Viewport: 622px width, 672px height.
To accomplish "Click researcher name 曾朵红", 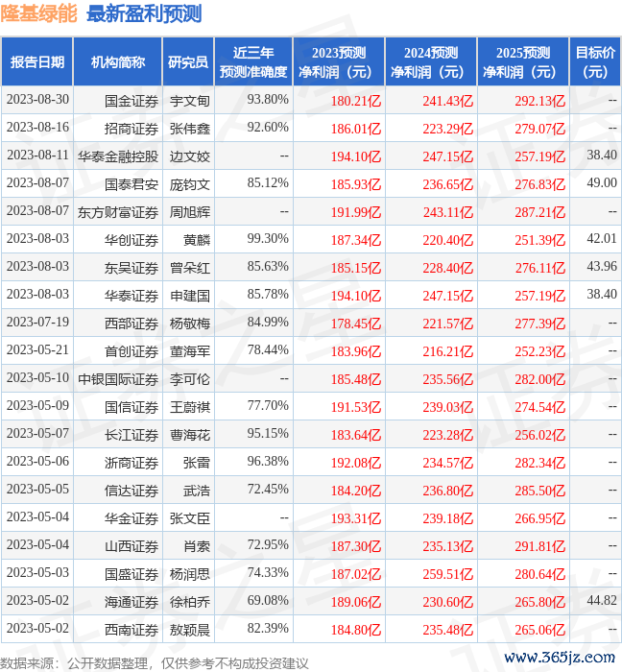I will point(190,268).
